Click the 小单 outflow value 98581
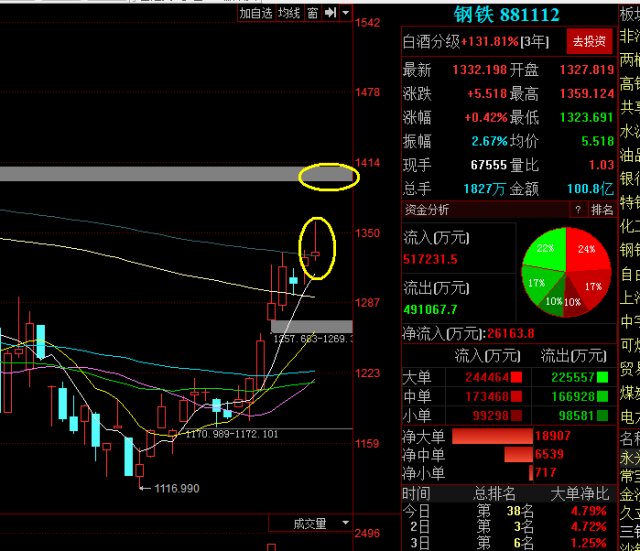This screenshot has height=551, width=640. point(577,415)
